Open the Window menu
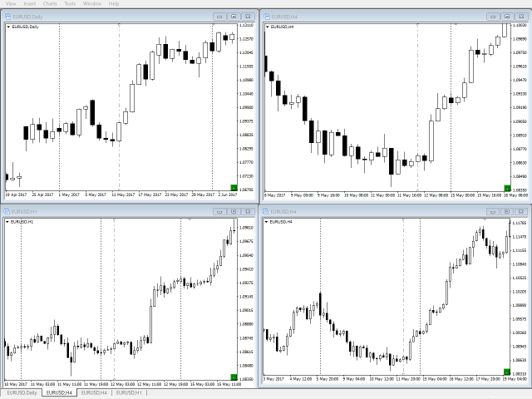The height and width of the screenshot is (399, 532). (x=92, y=3)
